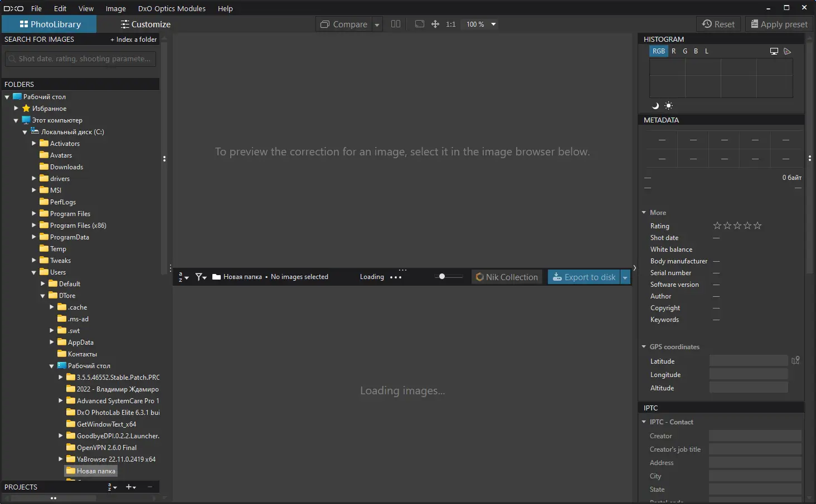Click the Index a folder link

point(134,40)
